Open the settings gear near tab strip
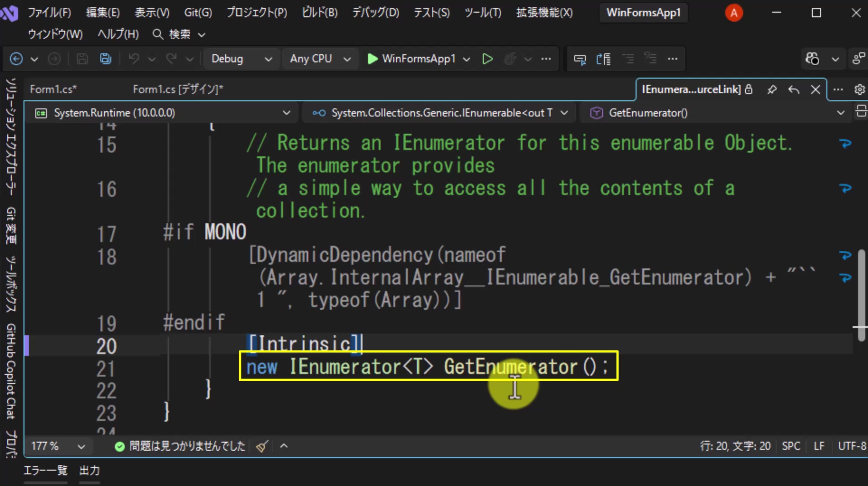868x486 pixels. pyautogui.click(x=859, y=89)
